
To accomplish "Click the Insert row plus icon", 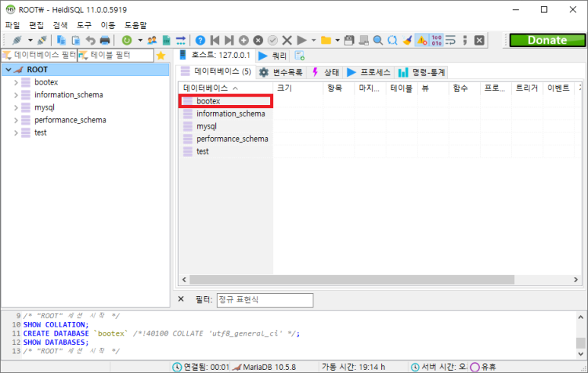I will point(243,40).
